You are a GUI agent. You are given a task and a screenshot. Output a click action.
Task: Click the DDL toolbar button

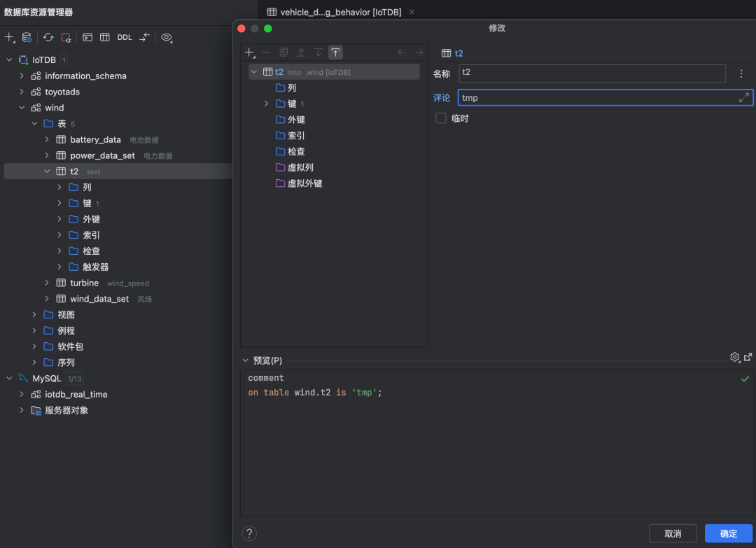tap(124, 38)
